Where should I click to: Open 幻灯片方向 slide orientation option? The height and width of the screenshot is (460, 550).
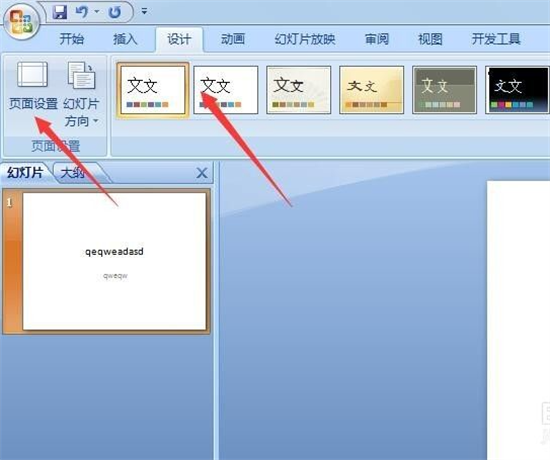(x=81, y=94)
